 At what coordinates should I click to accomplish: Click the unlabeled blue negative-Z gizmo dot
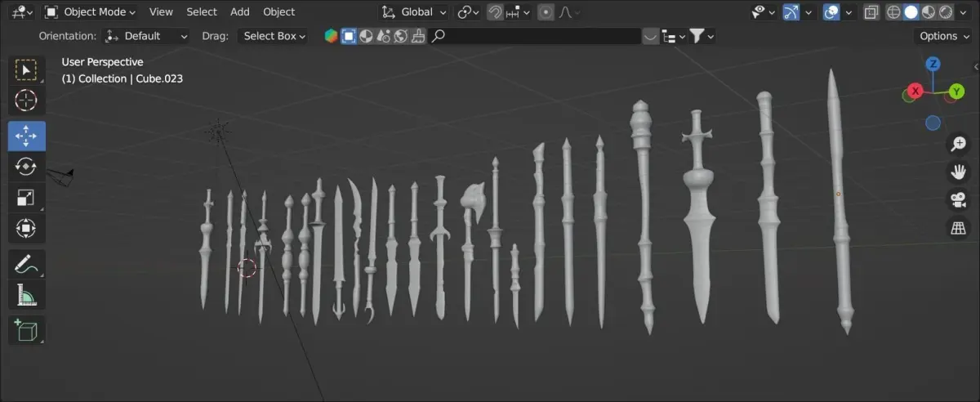coord(933,123)
